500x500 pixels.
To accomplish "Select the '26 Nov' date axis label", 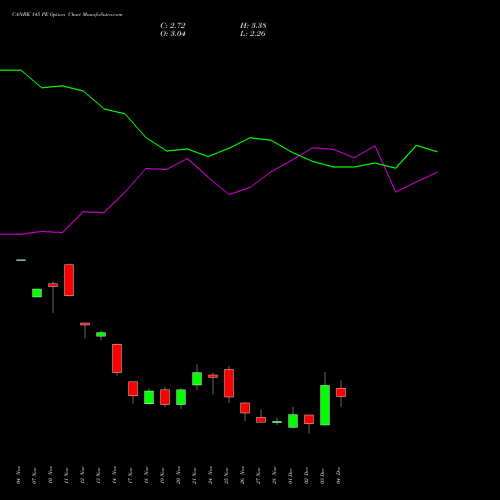I will pyautogui.click(x=242, y=475).
